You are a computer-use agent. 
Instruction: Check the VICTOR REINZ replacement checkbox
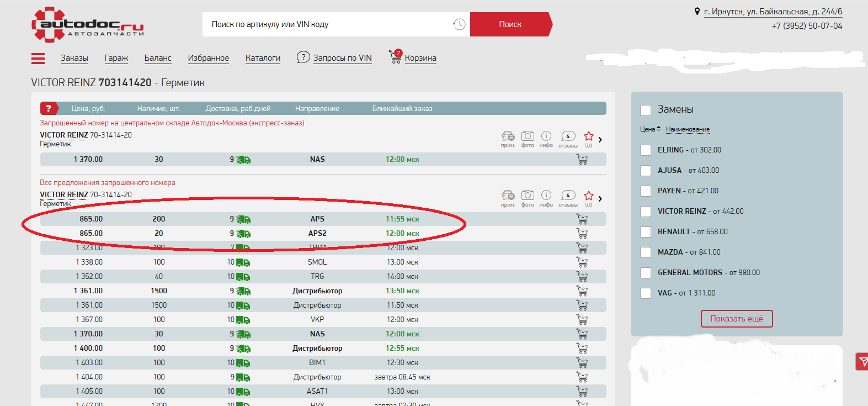[x=646, y=212]
